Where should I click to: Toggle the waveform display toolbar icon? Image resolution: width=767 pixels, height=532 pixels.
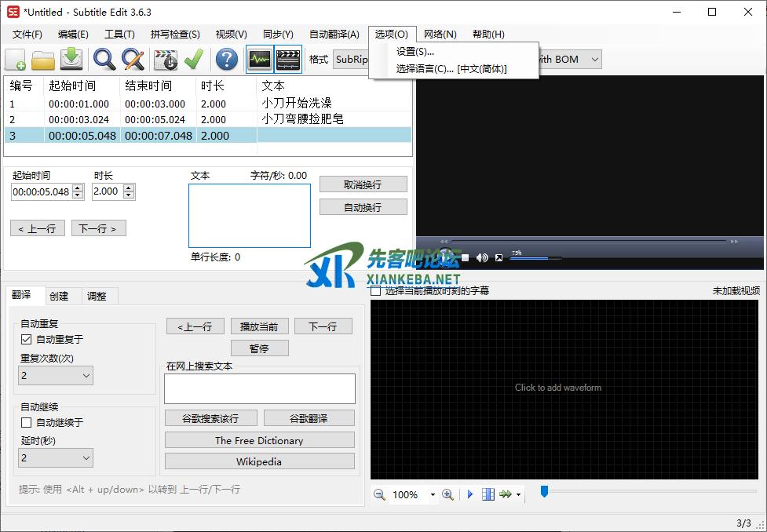(259, 60)
